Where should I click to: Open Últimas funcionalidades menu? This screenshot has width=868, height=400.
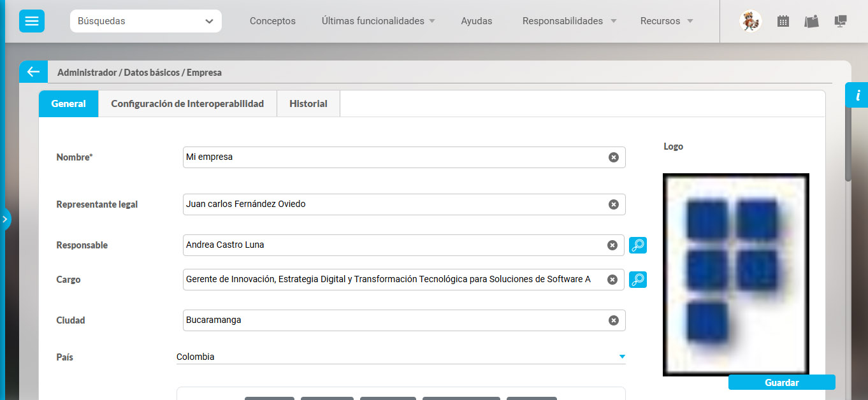[378, 21]
